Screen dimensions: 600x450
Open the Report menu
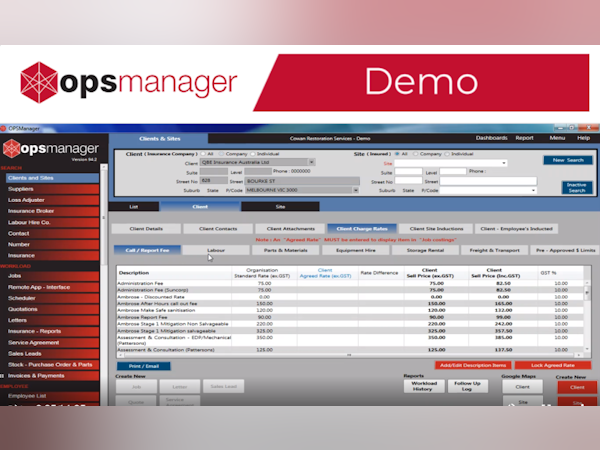coord(524,138)
